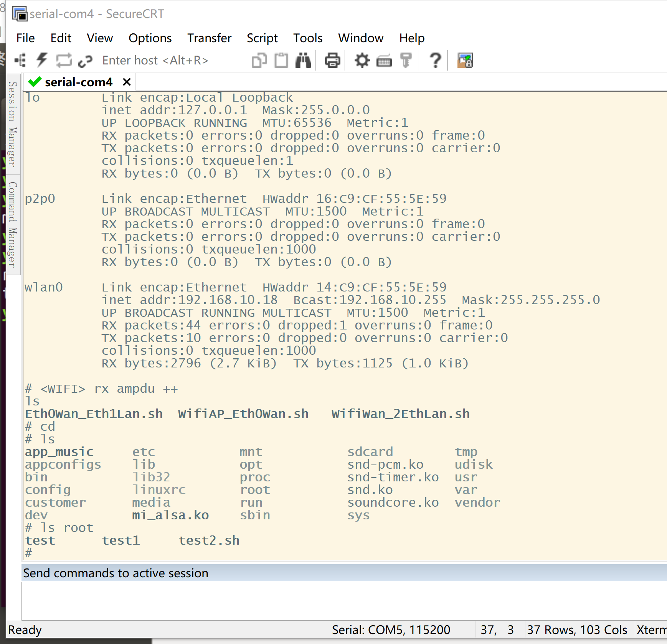Screen dimensions: 667x644
Task: Click the 'udisk' directory entry
Action: (474, 464)
